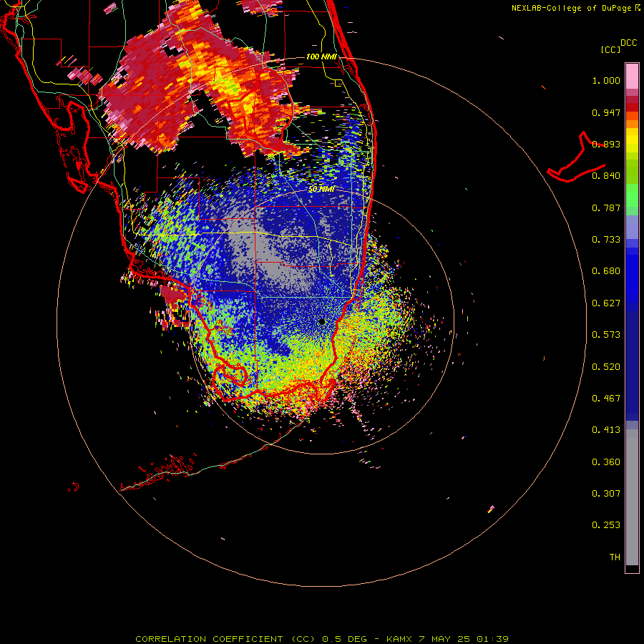Select the 0.520 legend value
Image resolution: width=644 pixels, height=644 pixels.
point(606,367)
